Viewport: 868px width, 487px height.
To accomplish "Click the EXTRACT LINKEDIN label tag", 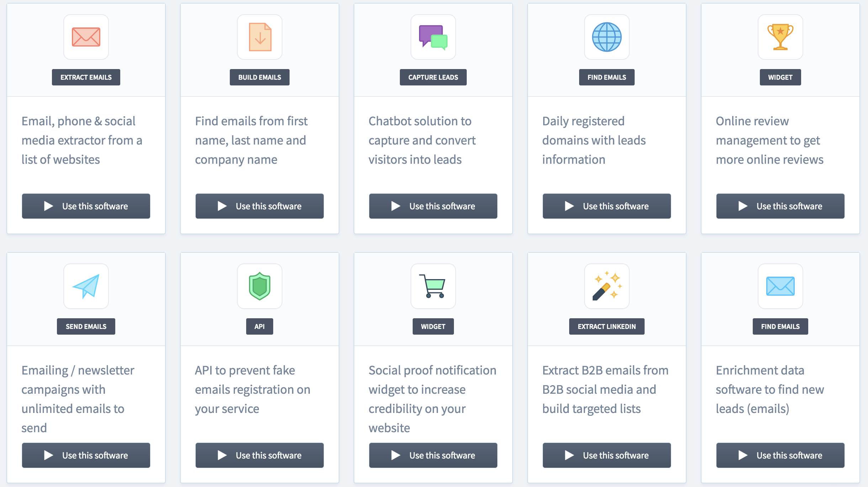I will (606, 326).
